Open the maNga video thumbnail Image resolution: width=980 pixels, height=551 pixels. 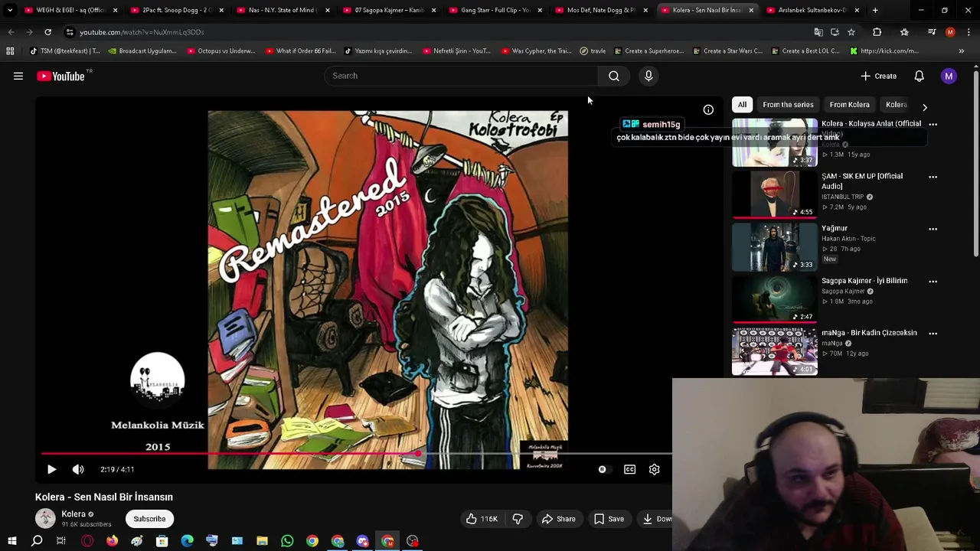pos(775,351)
